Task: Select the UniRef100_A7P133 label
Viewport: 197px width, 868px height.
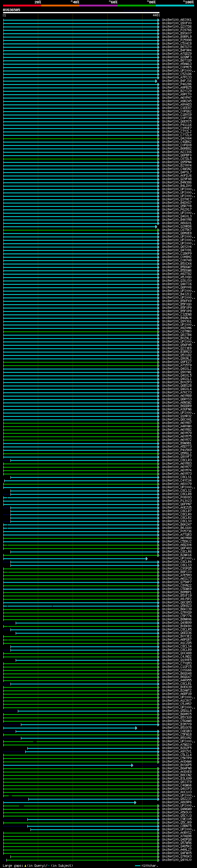Action: [x=177, y=78]
